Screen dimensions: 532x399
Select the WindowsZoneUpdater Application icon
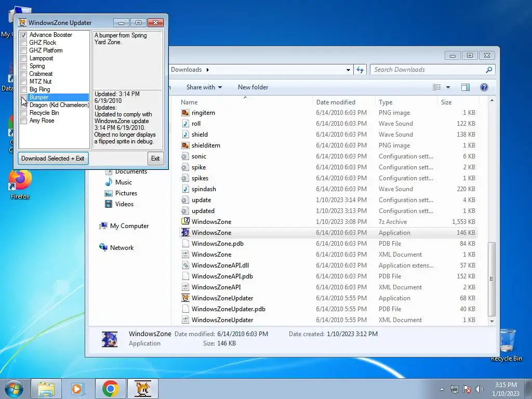pos(185,298)
